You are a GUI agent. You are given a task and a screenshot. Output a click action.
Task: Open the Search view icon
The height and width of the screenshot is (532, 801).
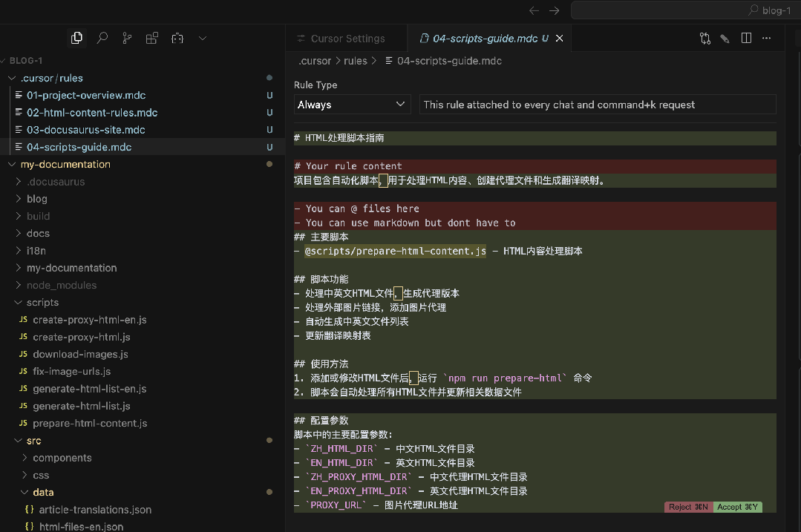[x=102, y=38]
